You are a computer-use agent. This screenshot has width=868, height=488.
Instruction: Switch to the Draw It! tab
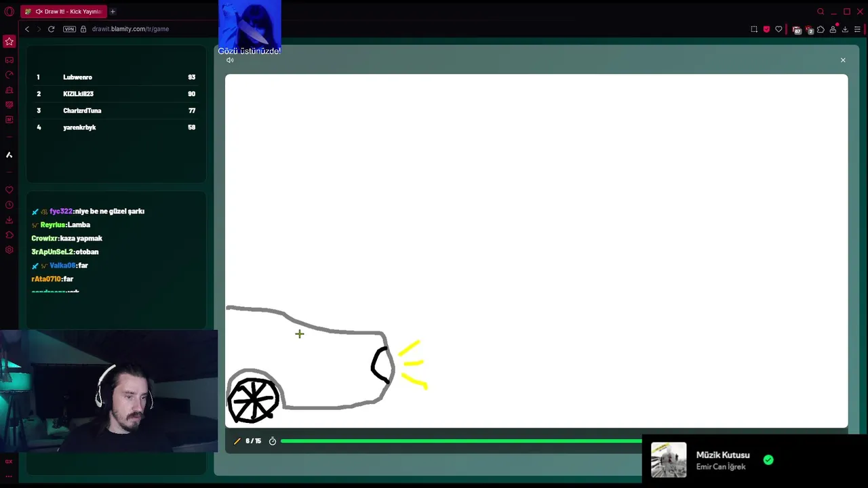[63, 12]
